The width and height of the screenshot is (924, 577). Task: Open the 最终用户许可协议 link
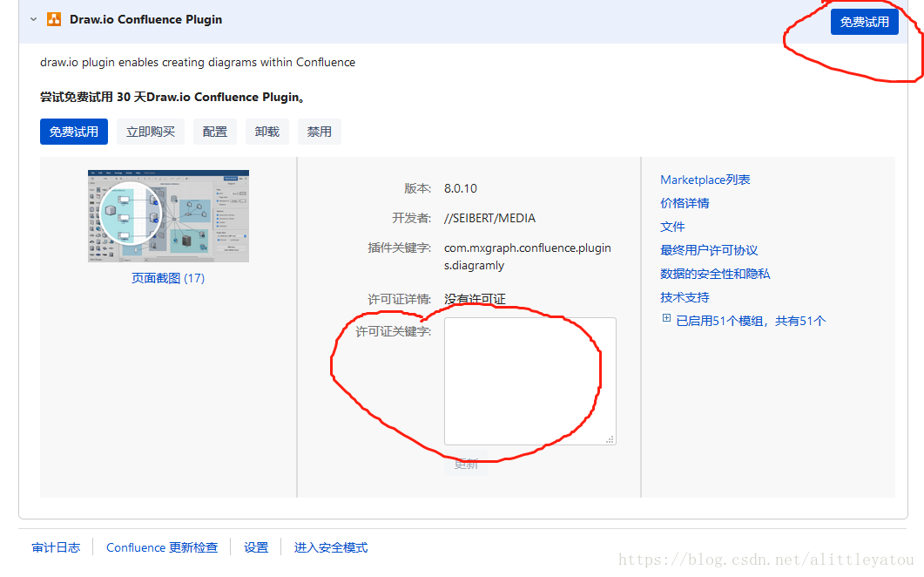(709, 250)
